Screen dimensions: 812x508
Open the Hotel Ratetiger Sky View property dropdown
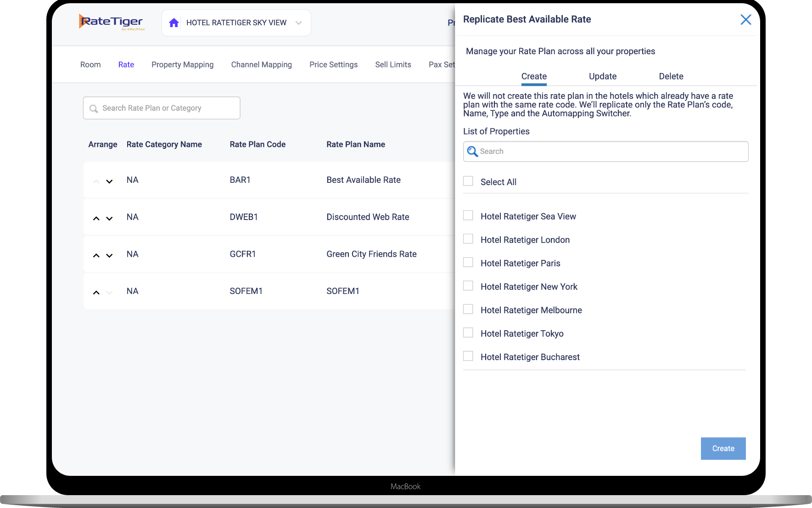pos(236,23)
